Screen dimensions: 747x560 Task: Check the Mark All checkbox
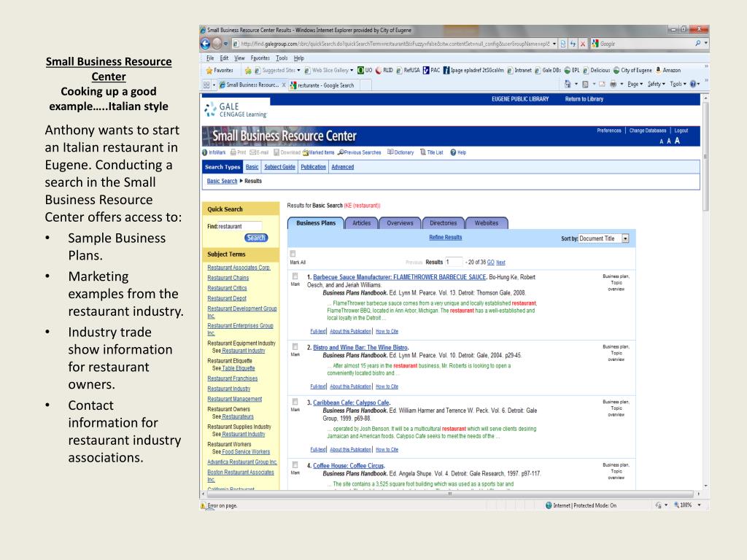(293, 254)
